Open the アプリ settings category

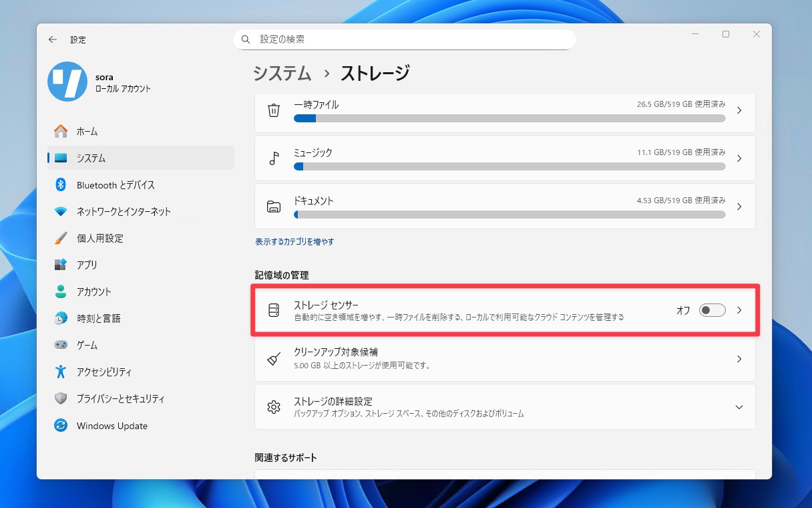click(x=87, y=265)
